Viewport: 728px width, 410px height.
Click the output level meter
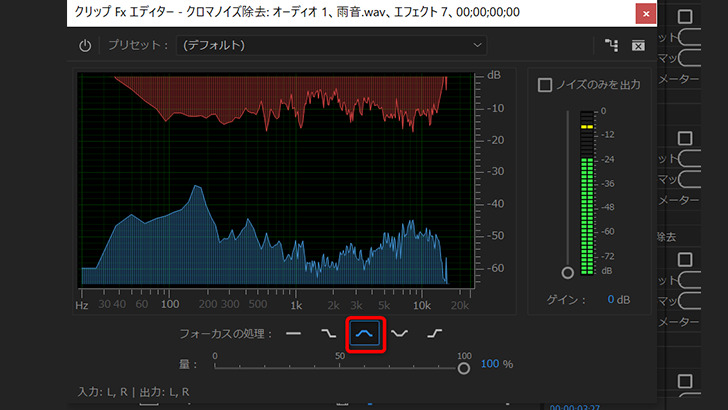coord(587,192)
